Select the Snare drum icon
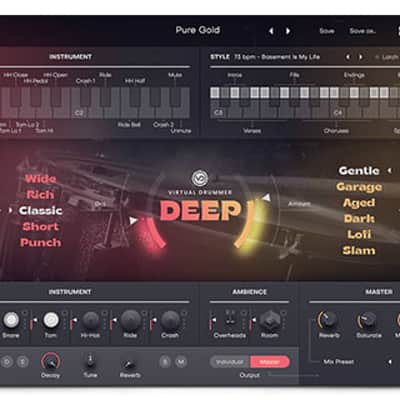Screen dimensions: 400x400 tap(11, 320)
